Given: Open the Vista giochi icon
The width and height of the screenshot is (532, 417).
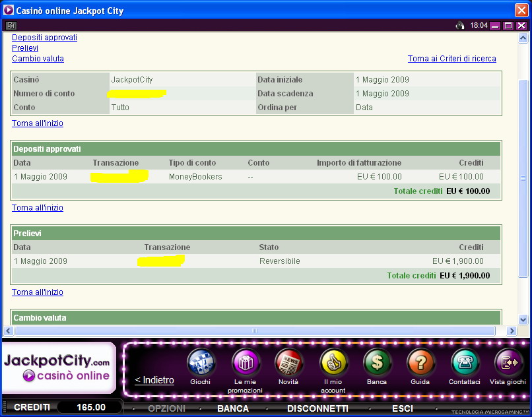Looking at the screenshot, I should click(508, 363).
